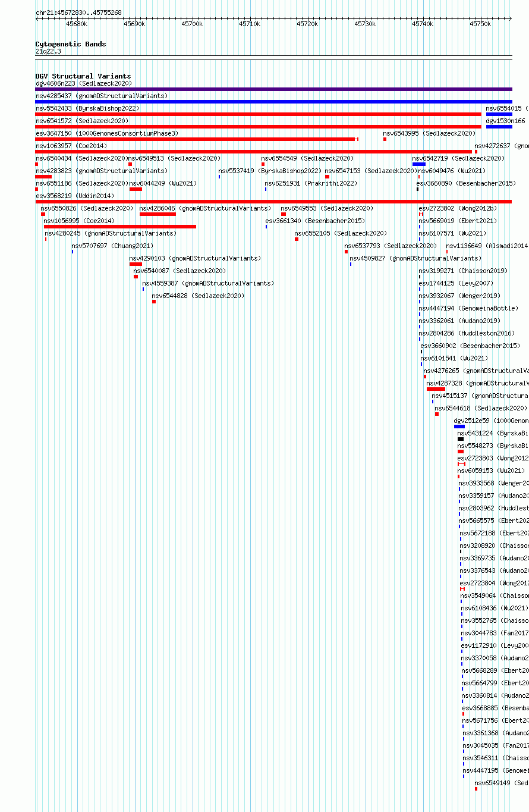This screenshot has width=529, height=812.
Task: Click the nsv5707697 (Chuang2021) label
Action: click(x=112, y=246)
